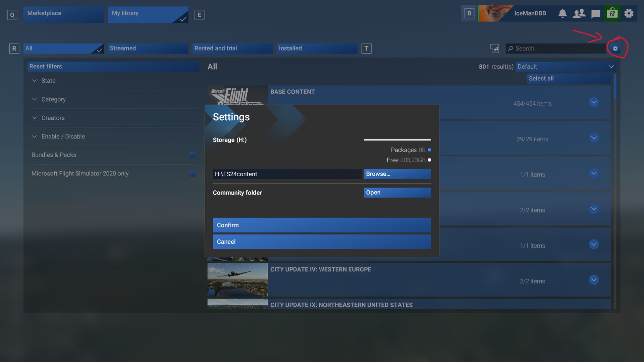Switch to the Marketplace tab
The image size is (644, 362).
coord(63,15)
